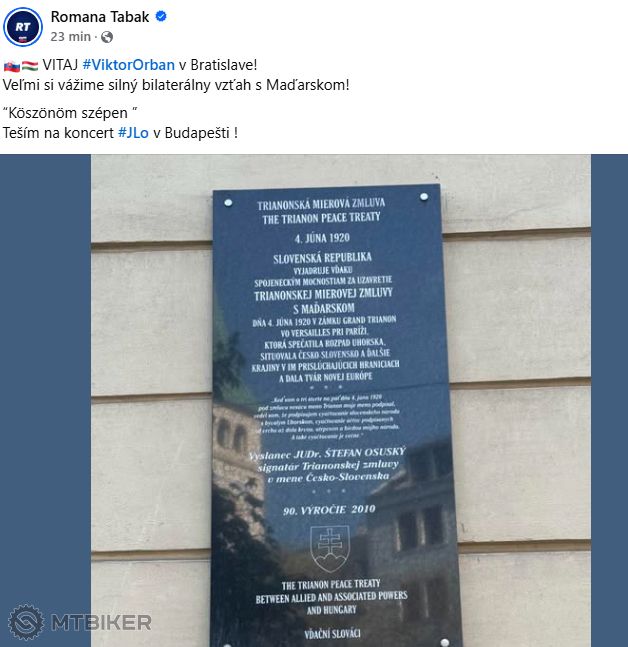Click the MTBIKER watermark text
The width and height of the screenshot is (628, 647).
point(101,623)
